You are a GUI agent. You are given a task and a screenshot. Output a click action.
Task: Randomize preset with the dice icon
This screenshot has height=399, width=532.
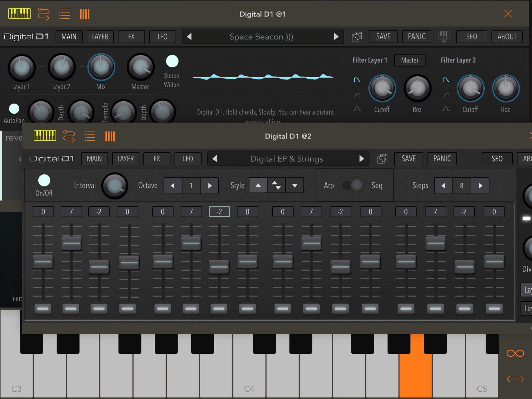(357, 37)
